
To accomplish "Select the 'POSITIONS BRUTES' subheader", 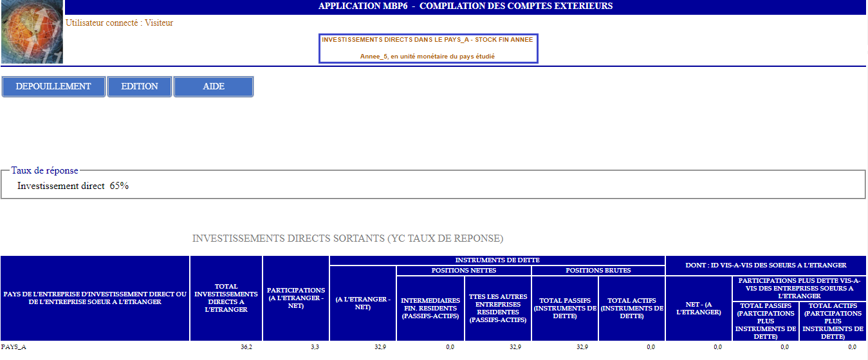I will 598,271.
